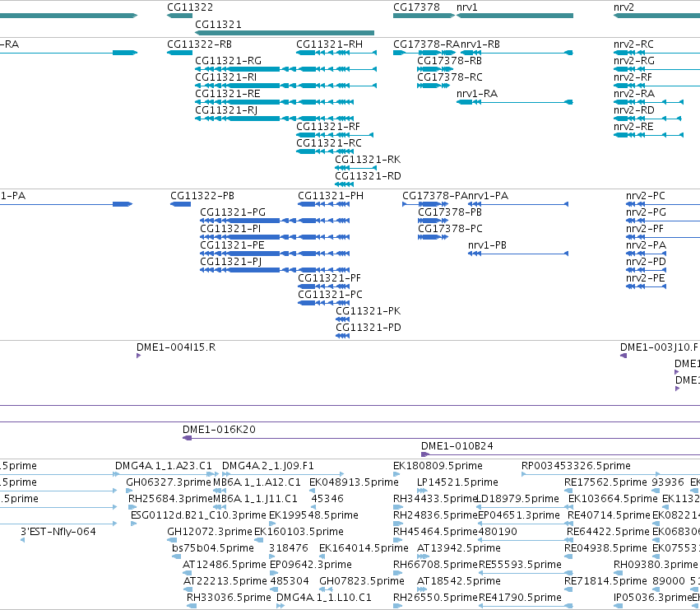700x610 pixels.
Task: Select EST LP14521.5prime
Action: (457, 482)
